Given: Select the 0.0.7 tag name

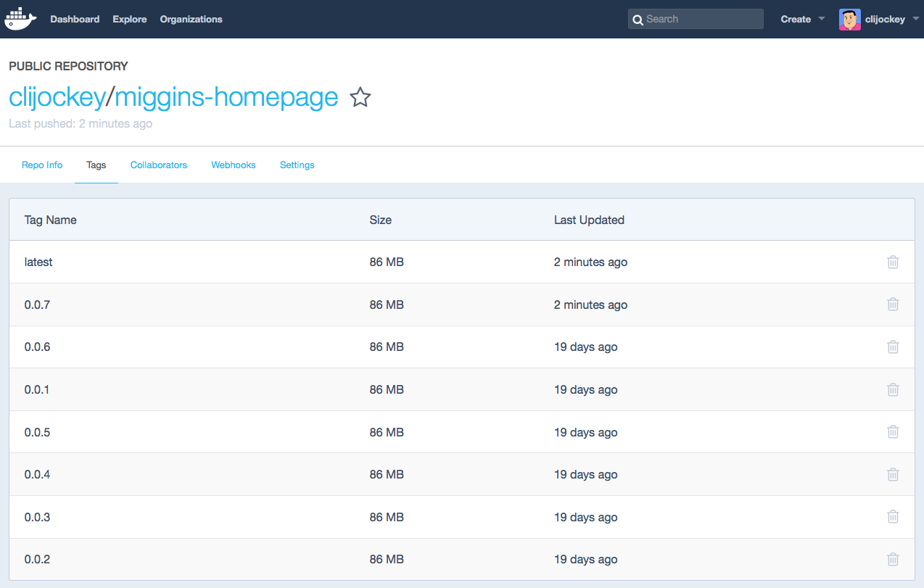Looking at the screenshot, I should point(37,305).
